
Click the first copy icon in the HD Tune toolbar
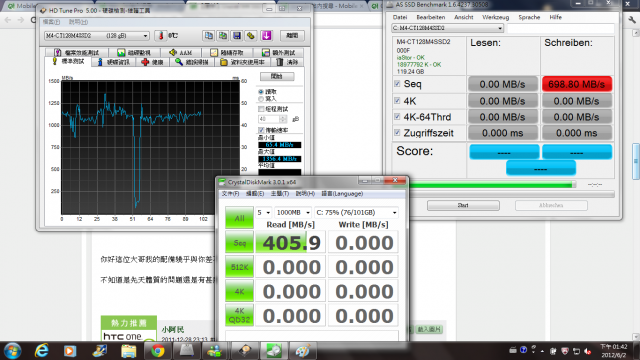208,36
